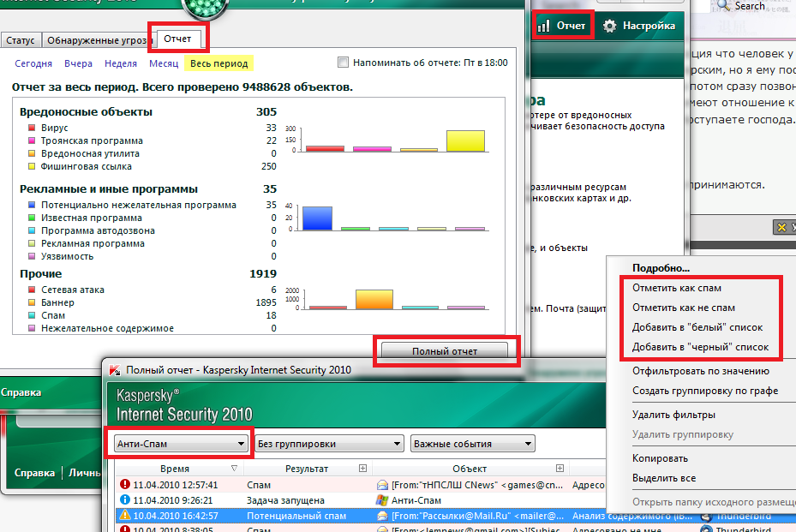Switch to the Обнаруженные угрозы tab
Image resolution: width=796 pixels, height=532 pixels.
(x=99, y=40)
